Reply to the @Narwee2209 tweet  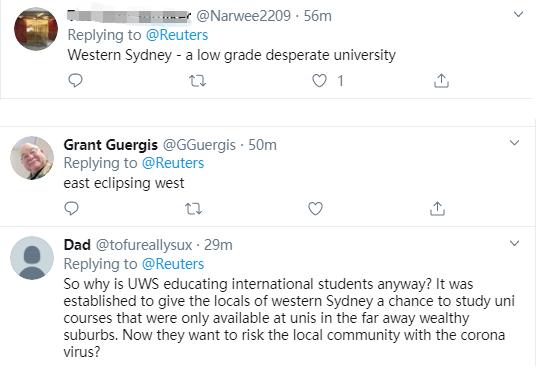pyautogui.click(x=75, y=81)
